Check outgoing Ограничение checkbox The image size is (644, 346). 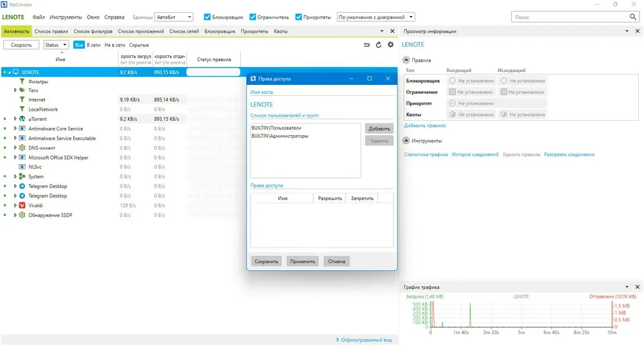[x=504, y=92]
